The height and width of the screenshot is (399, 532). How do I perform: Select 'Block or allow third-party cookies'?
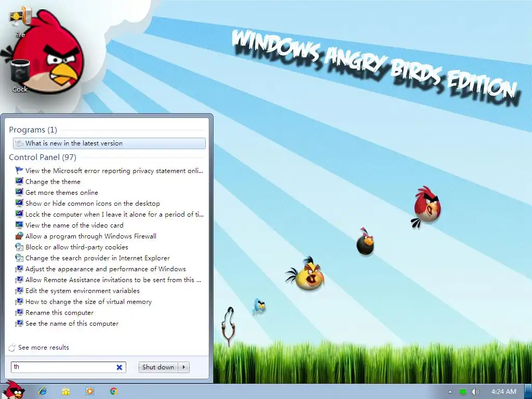point(109,247)
